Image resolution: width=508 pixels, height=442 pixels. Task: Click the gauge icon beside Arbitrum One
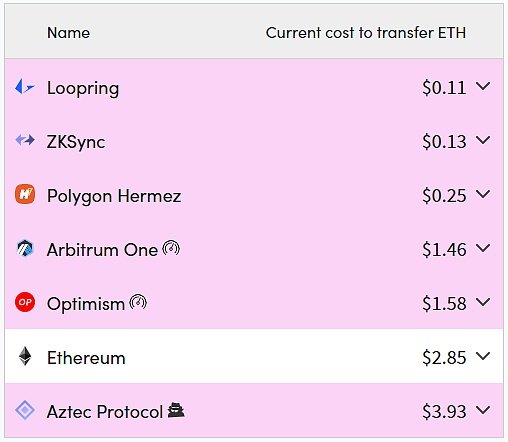point(171,248)
